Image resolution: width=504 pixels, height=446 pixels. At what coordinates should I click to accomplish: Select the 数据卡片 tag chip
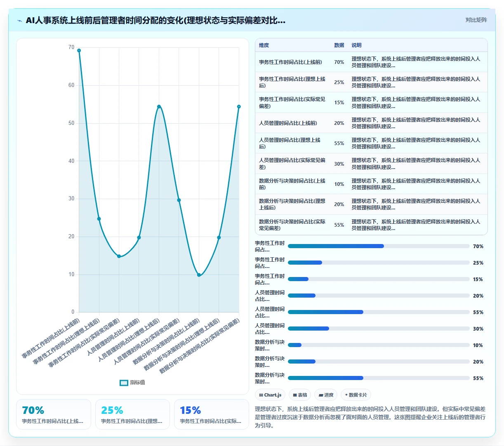click(x=356, y=395)
